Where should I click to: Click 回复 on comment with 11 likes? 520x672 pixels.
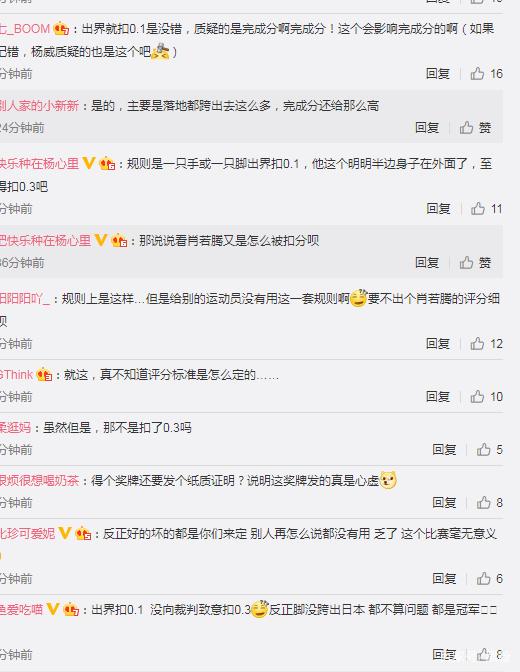(438, 209)
